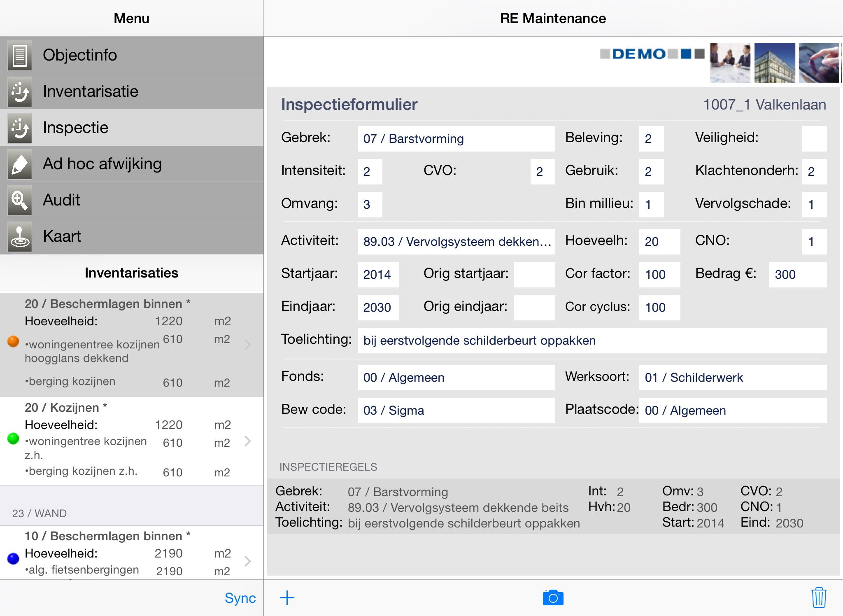Edit the Eindjaar field showing 2030
The image size is (843, 616).
(378, 308)
